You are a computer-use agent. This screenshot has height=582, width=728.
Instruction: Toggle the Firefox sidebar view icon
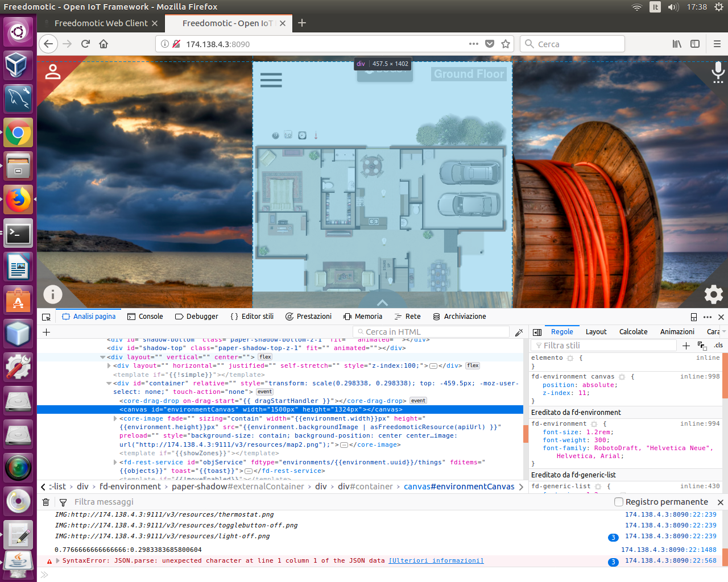point(695,44)
